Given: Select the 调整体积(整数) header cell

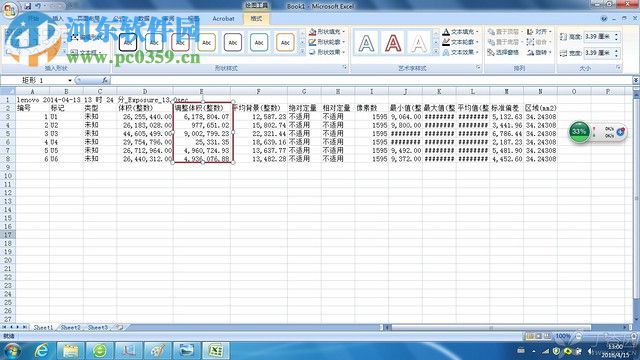Looking at the screenshot, I should (x=202, y=108).
